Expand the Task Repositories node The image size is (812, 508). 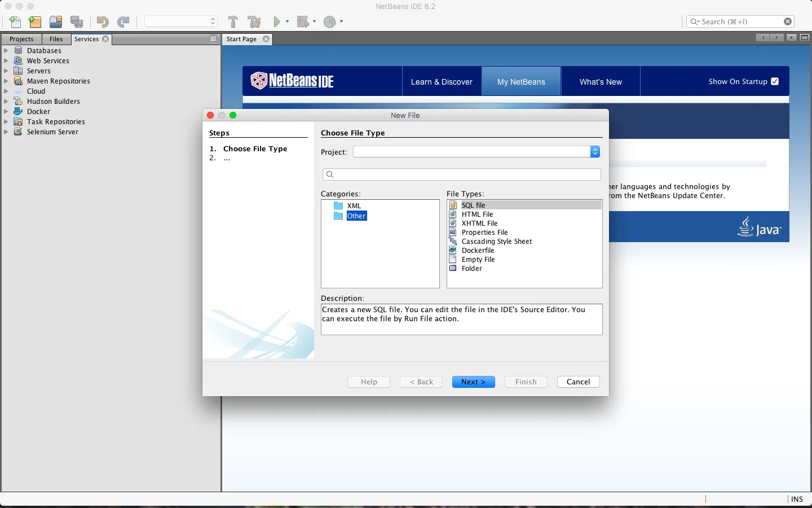coord(6,122)
